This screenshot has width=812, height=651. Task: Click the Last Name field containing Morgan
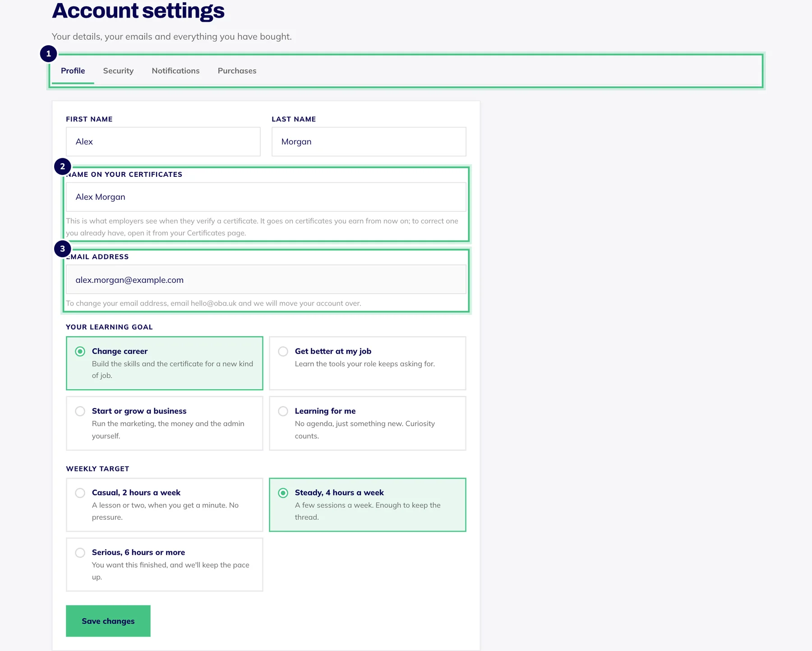[x=369, y=142]
